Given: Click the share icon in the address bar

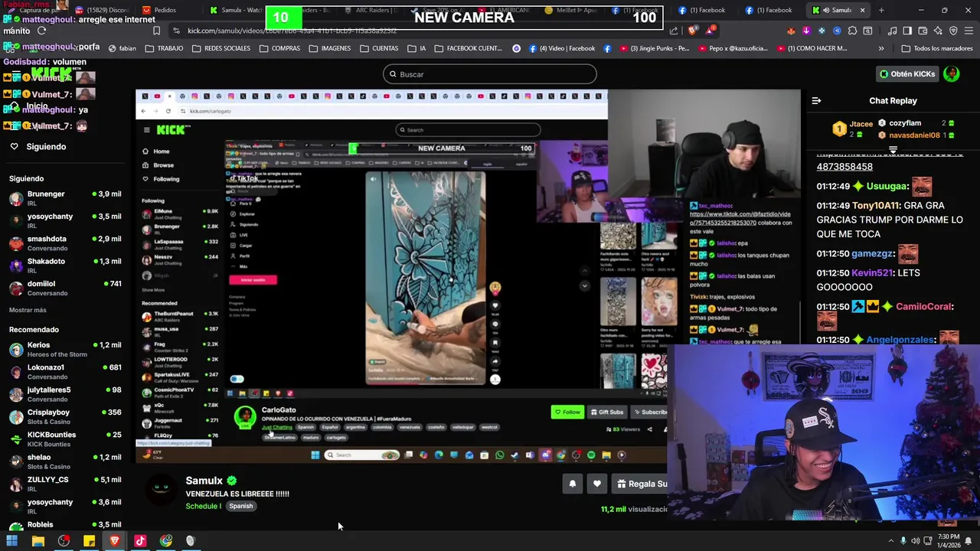Looking at the screenshot, I should tap(674, 31).
